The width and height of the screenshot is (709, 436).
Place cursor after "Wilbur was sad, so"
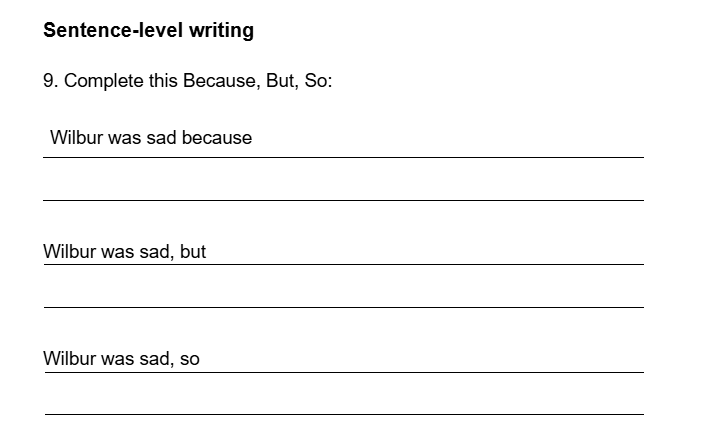(x=201, y=359)
